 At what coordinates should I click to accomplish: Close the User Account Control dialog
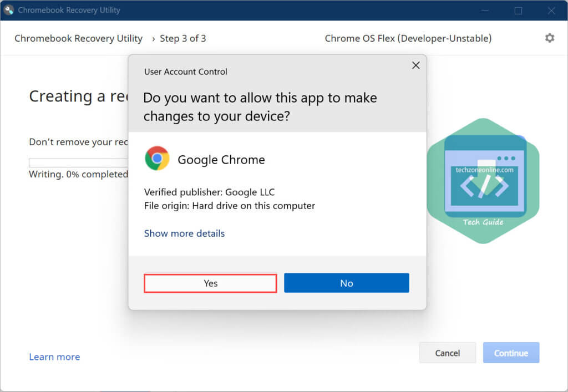(415, 65)
